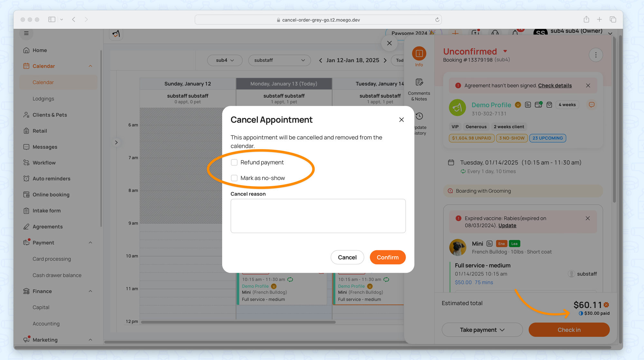The image size is (644, 360).
Task: Click the client message chat icon
Action: (591, 105)
